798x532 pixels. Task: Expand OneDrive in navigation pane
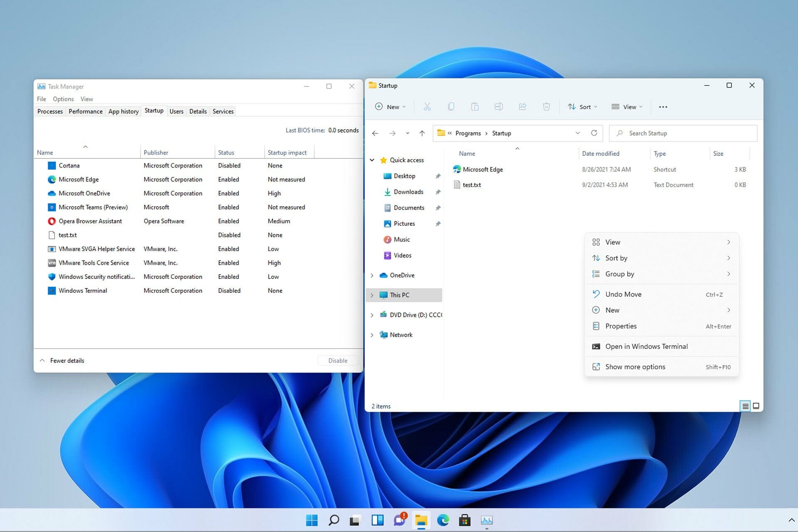click(x=372, y=275)
